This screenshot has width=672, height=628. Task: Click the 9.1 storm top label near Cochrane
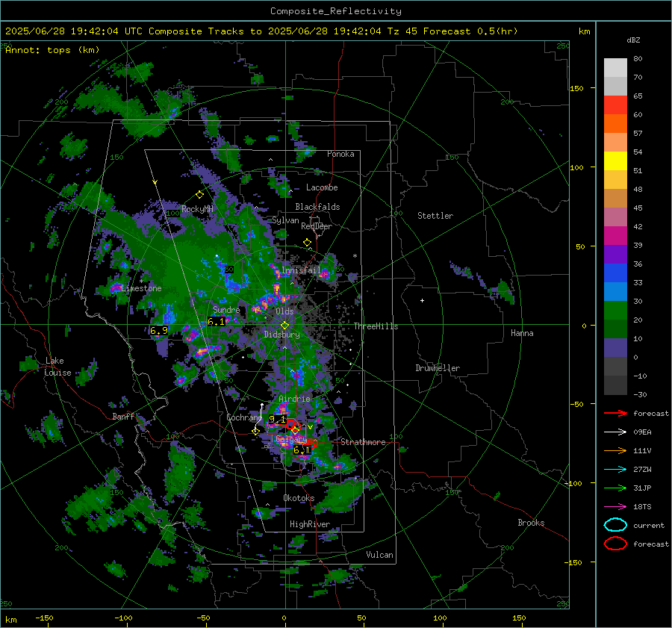[x=277, y=419]
